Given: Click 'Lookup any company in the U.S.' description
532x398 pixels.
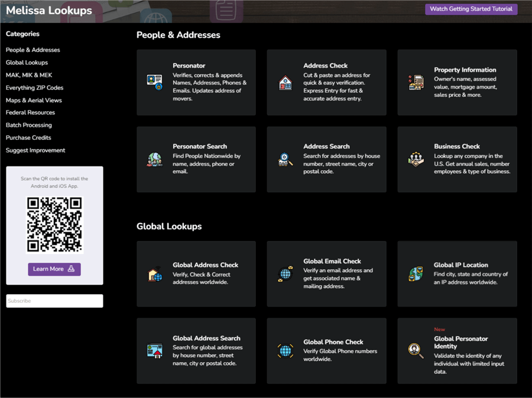Looking at the screenshot, I should click(472, 164).
